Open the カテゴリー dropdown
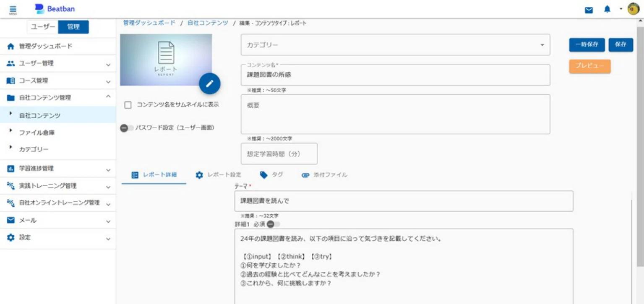Image resolution: width=644 pixels, height=304 pixels. coord(395,45)
